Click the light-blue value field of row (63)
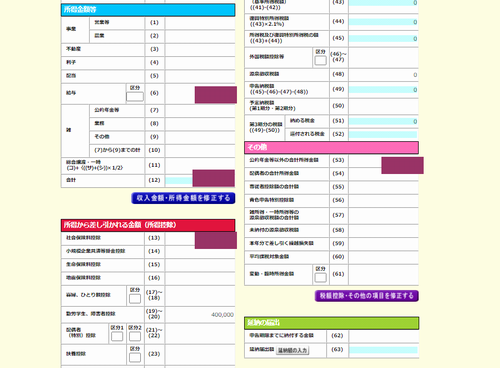This screenshot has height=368, width=500. click(383, 350)
